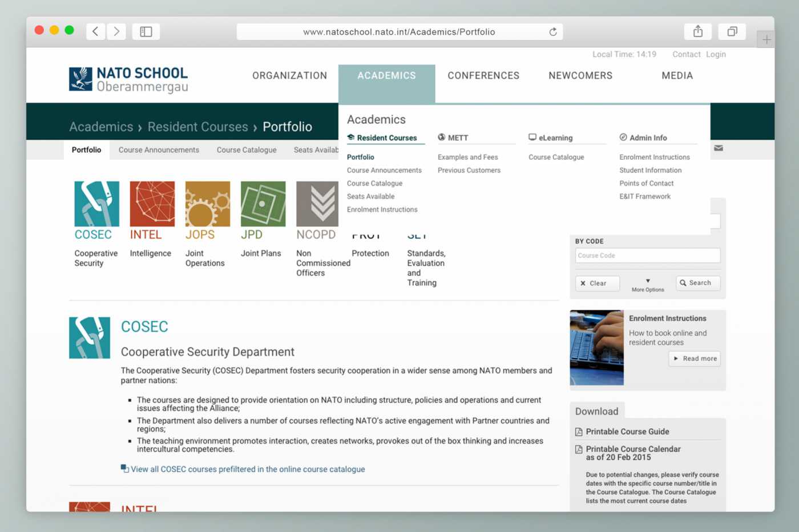
Task: Select Seats Available in Academics dropdown
Action: (370, 197)
